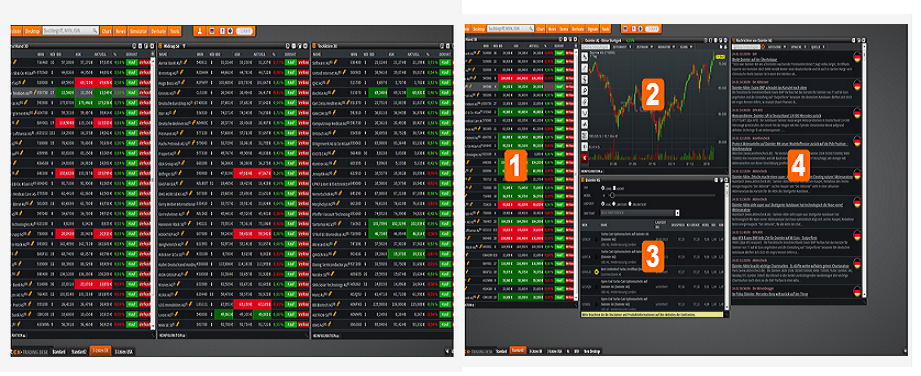Click the German flag icon on first news item
The width and height of the screenshot is (921, 376).
857,57
